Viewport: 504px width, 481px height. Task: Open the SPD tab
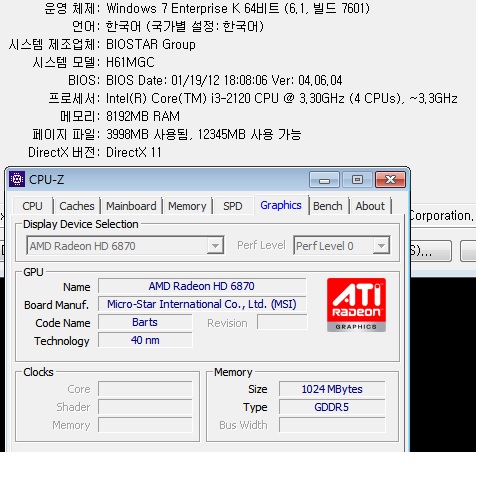(x=233, y=206)
